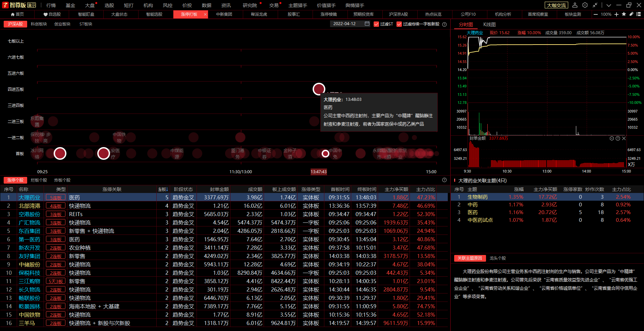The height and width of the screenshot is (331, 644).
Task: Close the 涨停打板 tab
Action: [x=205, y=14]
